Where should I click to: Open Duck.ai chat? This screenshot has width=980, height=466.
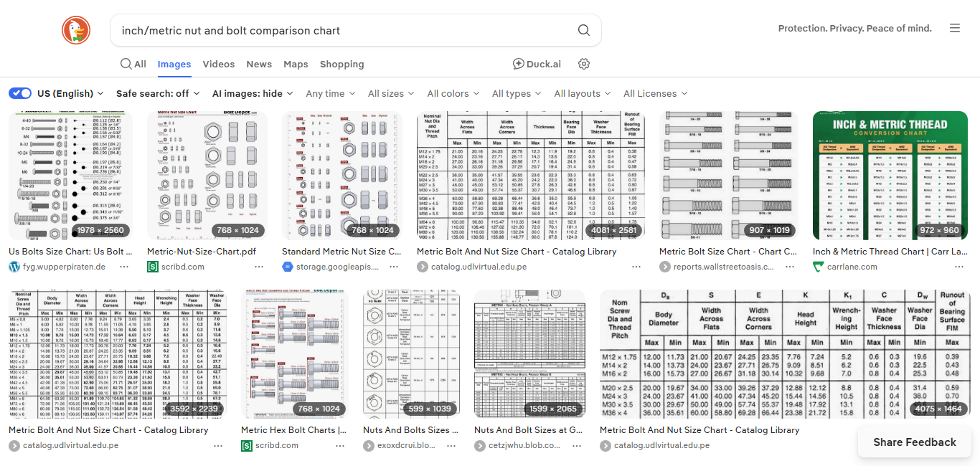coord(537,64)
